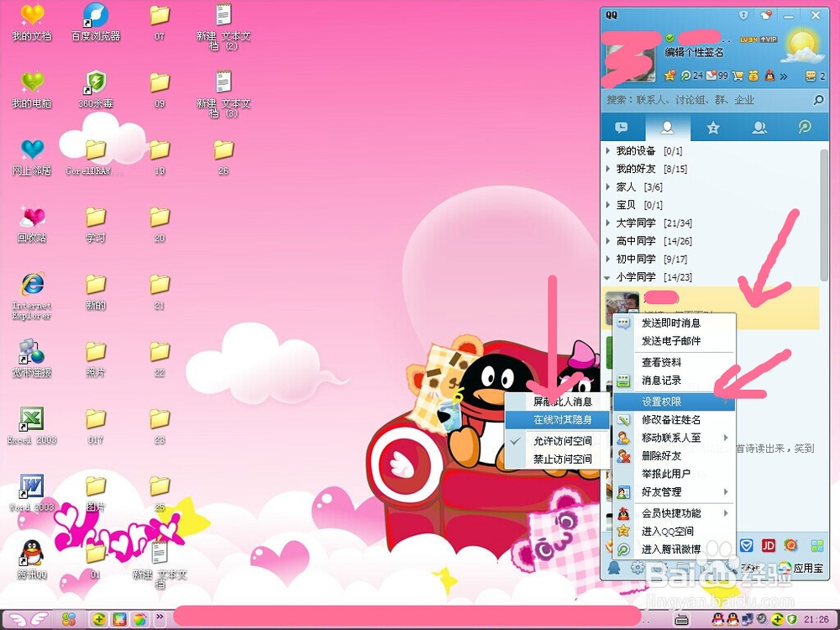Viewport: 840px width, 630px height.
Task: Switch to the groups tab
Action: [x=759, y=128]
